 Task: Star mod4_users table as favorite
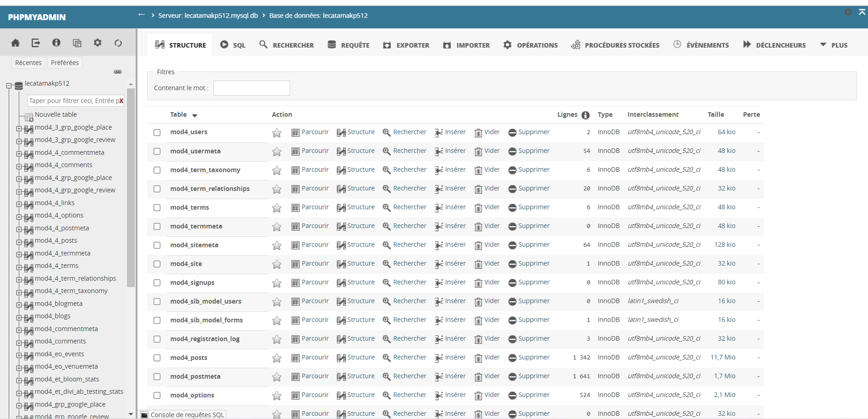coord(277,133)
